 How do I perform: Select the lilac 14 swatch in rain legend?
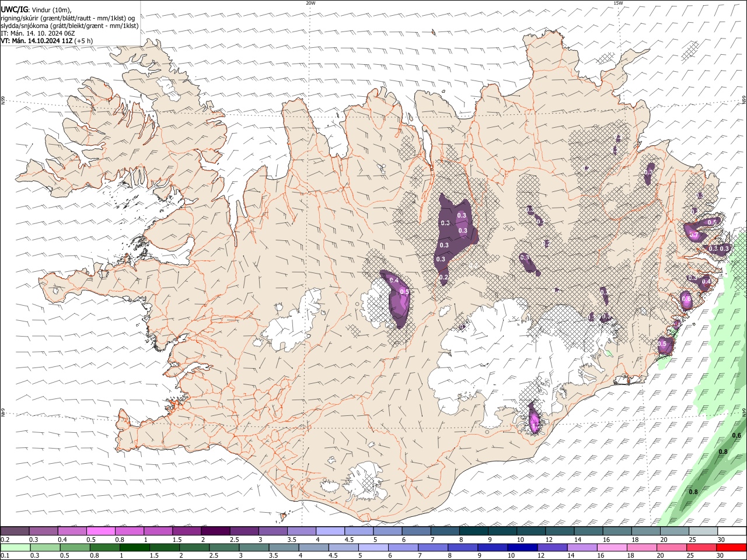[x=582, y=548]
